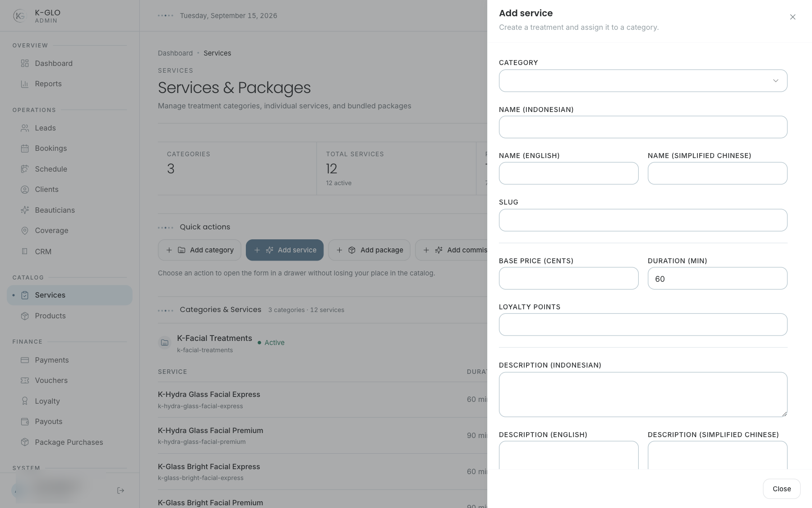This screenshot has width=812, height=508.
Task: Focus the Name (Simplified Chinese) field
Action: 717,173
